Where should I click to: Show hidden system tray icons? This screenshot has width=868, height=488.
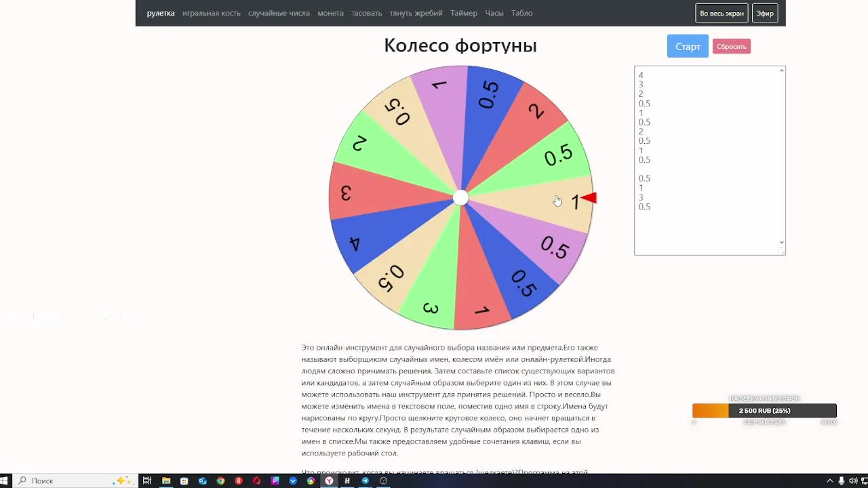click(829, 481)
